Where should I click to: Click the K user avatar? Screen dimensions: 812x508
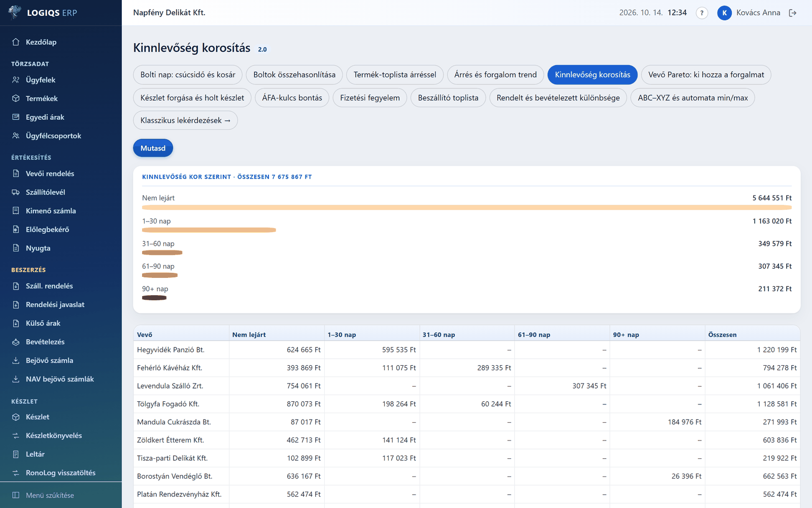coord(724,13)
